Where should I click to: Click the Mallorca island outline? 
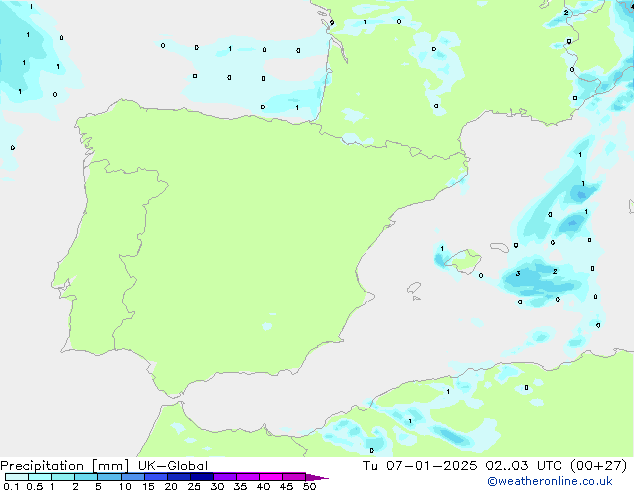tap(463, 261)
